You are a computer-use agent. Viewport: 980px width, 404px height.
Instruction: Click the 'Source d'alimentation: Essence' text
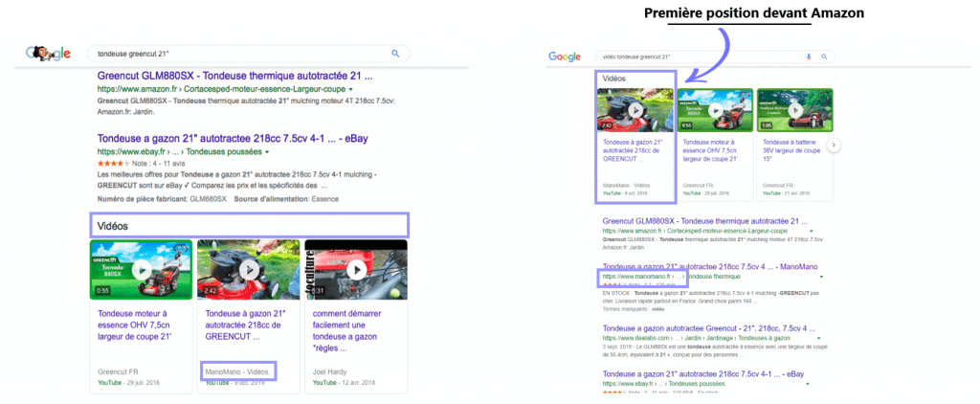(x=286, y=199)
